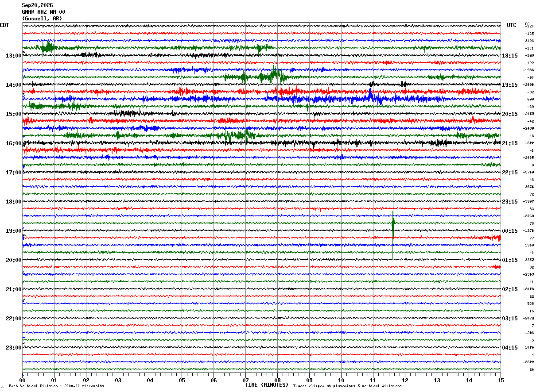Click the CDT timezone label

pos(4,25)
